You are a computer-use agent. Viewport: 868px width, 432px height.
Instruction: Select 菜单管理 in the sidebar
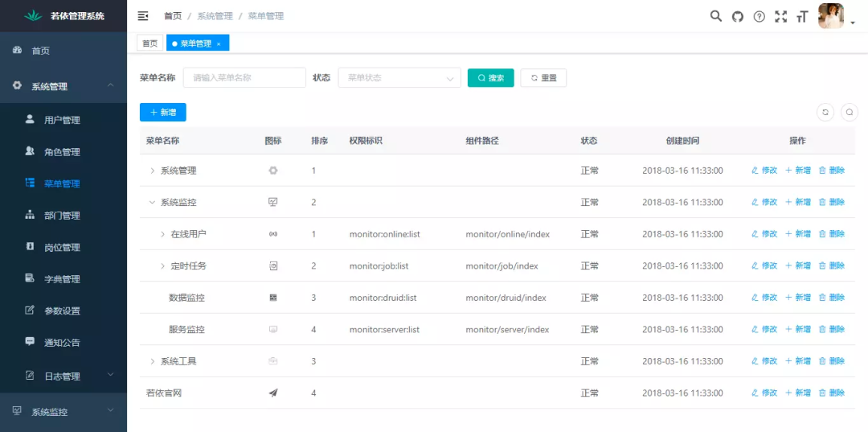(63, 184)
